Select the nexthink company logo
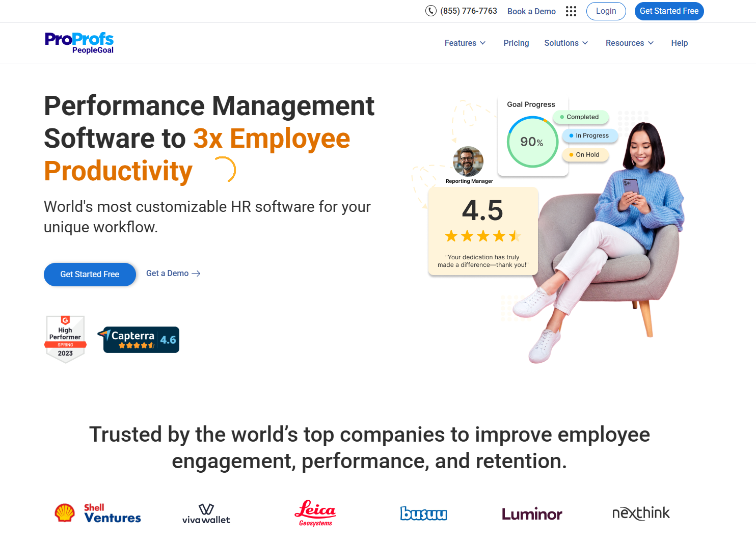This screenshot has width=756, height=541. click(641, 513)
